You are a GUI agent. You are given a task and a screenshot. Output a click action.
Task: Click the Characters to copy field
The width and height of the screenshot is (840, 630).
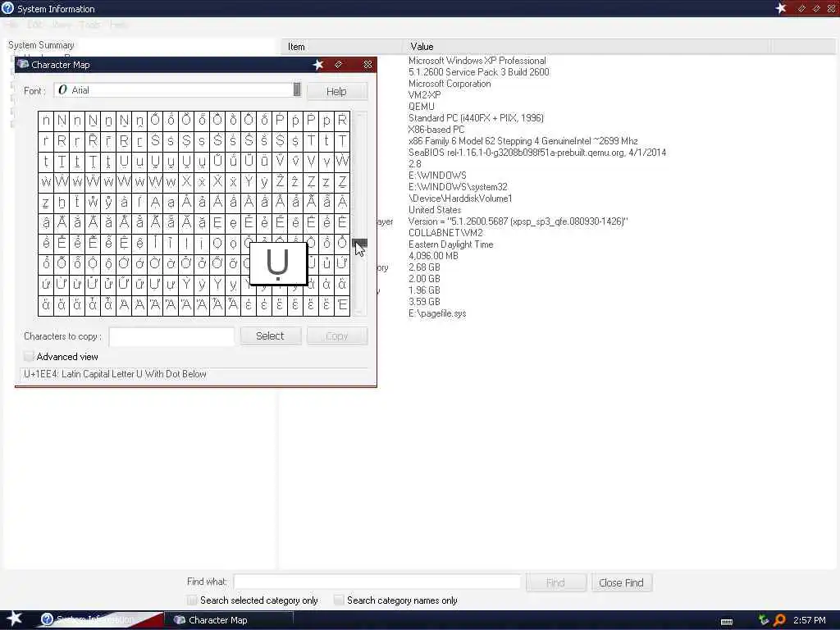(171, 336)
